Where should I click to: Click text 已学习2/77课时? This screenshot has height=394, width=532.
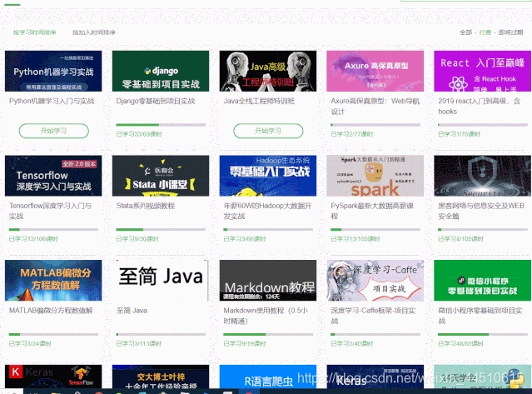[352, 134]
